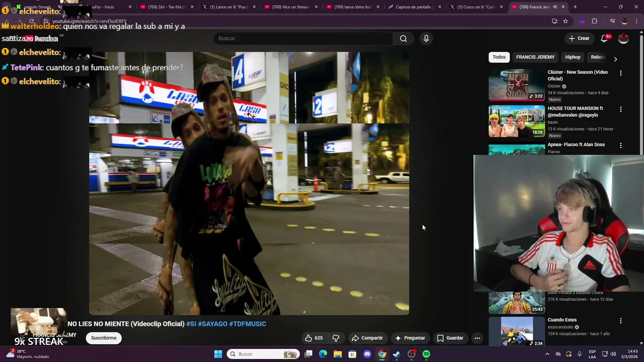
Task: Open the Windows Start menu
Action: tap(218, 354)
